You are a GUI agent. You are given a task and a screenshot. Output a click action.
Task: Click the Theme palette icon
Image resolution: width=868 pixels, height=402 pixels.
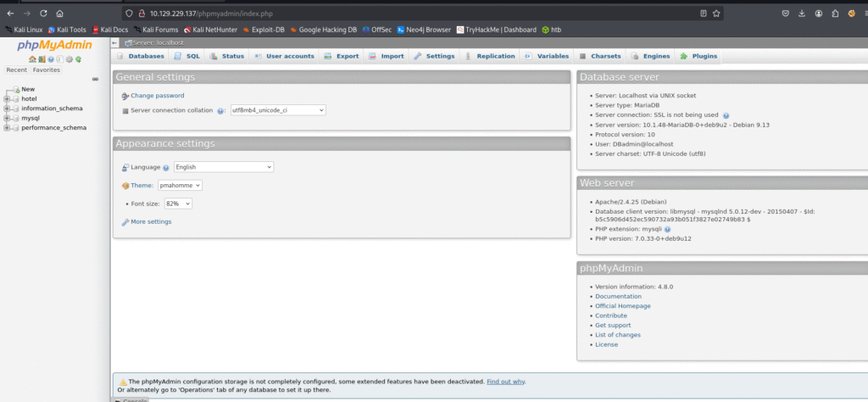coord(125,186)
